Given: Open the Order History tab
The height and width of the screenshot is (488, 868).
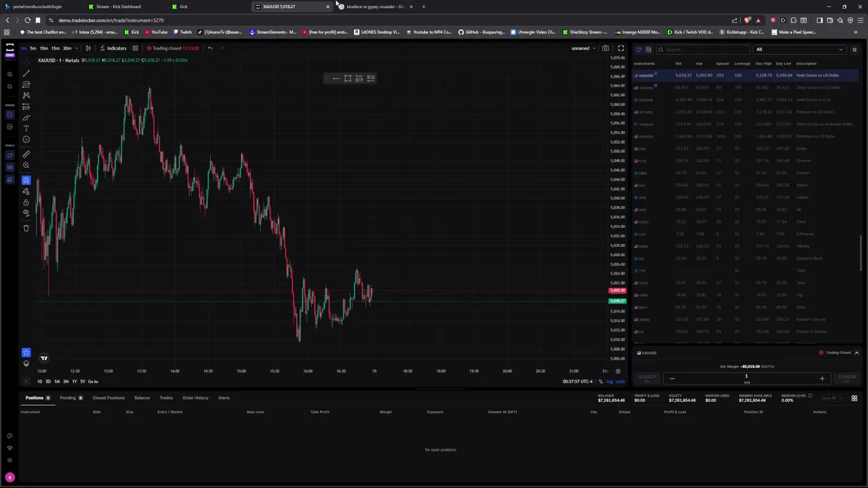Looking at the screenshot, I should point(195,398).
